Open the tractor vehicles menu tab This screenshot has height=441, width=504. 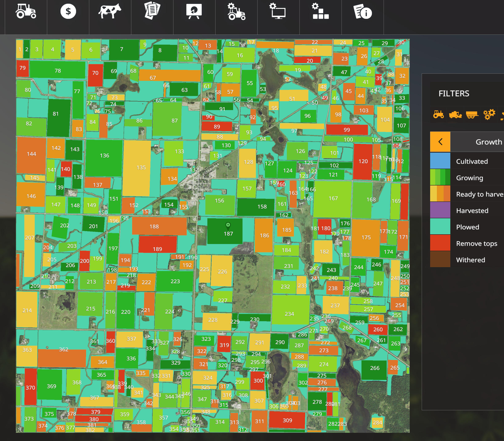26,12
